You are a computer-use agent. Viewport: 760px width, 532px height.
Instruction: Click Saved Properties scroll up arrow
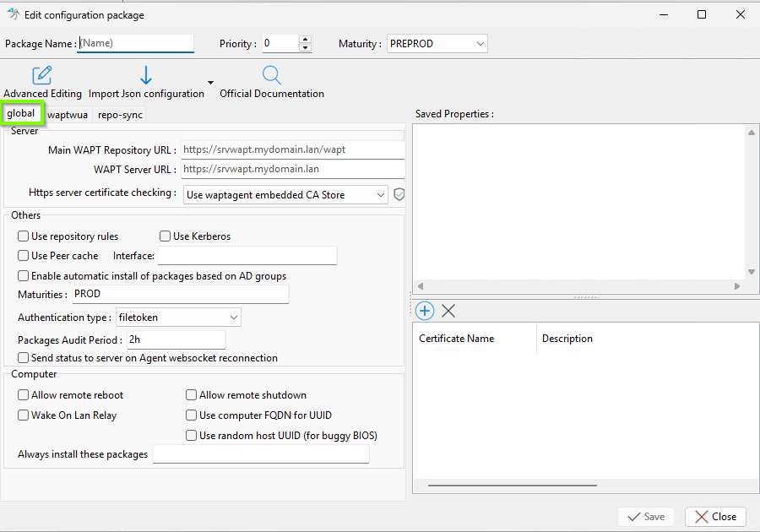tap(752, 133)
